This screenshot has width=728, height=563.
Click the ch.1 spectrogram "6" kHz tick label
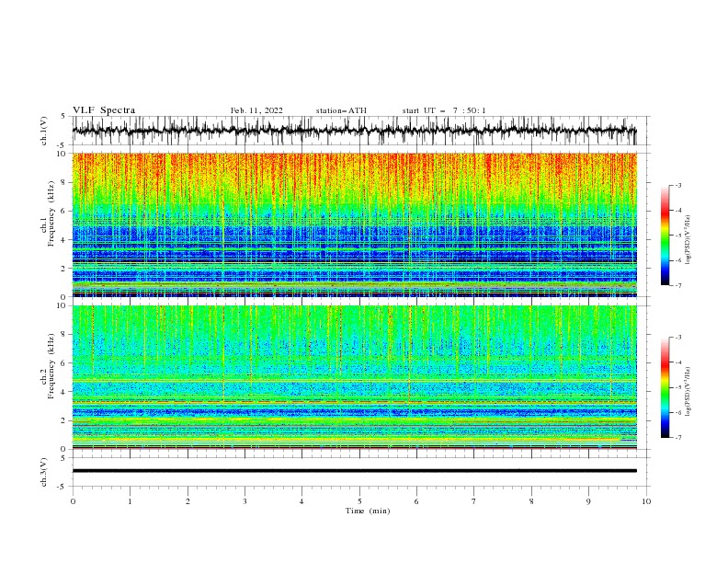point(64,211)
